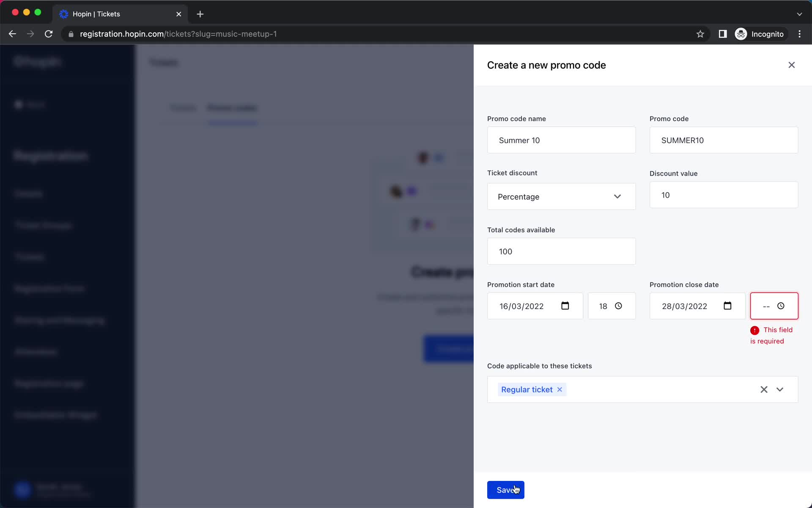
Task: Open calendar picker for promotion close date
Action: click(x=727, y=306)
